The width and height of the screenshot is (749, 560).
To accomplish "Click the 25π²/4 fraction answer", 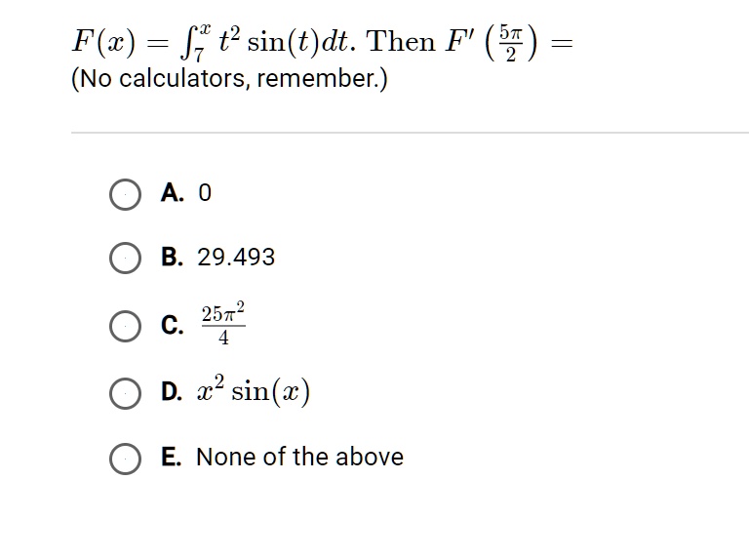I will (223, 323).
